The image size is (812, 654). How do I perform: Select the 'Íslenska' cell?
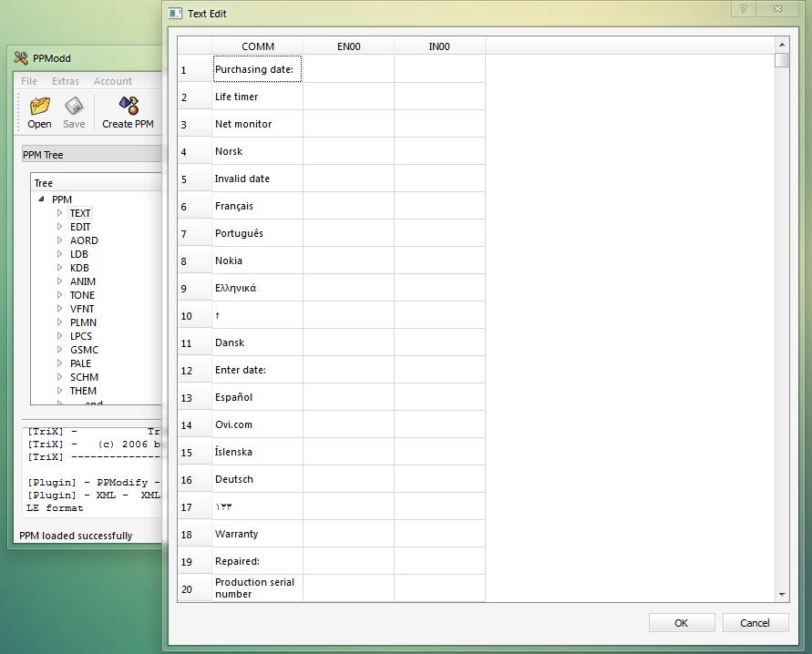pos(257,452)
